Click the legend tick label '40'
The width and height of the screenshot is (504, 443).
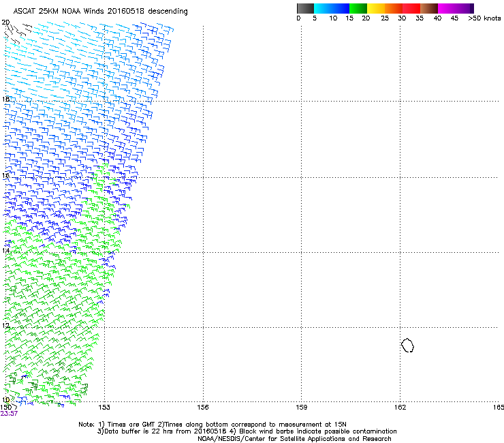(437, 18)
